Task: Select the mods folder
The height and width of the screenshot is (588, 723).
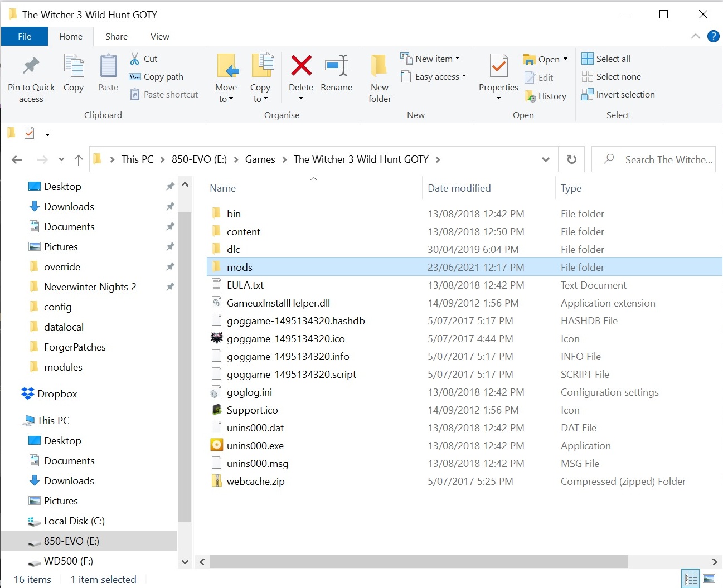Action: tap(240, 267)
